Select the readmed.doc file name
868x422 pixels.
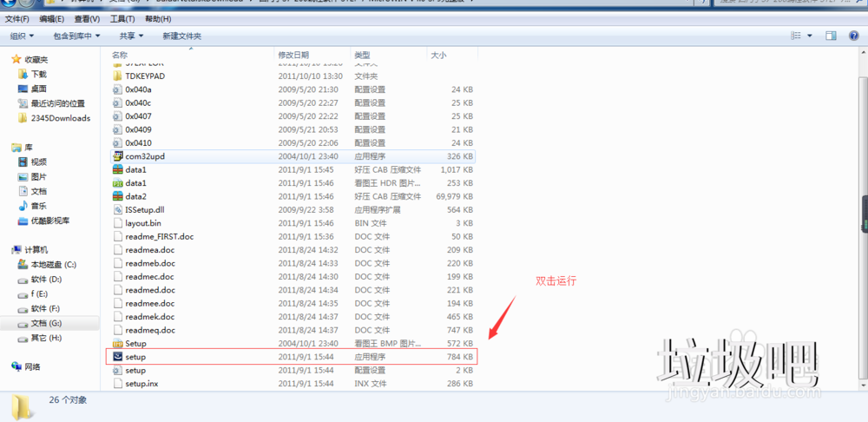click(150, 290)
